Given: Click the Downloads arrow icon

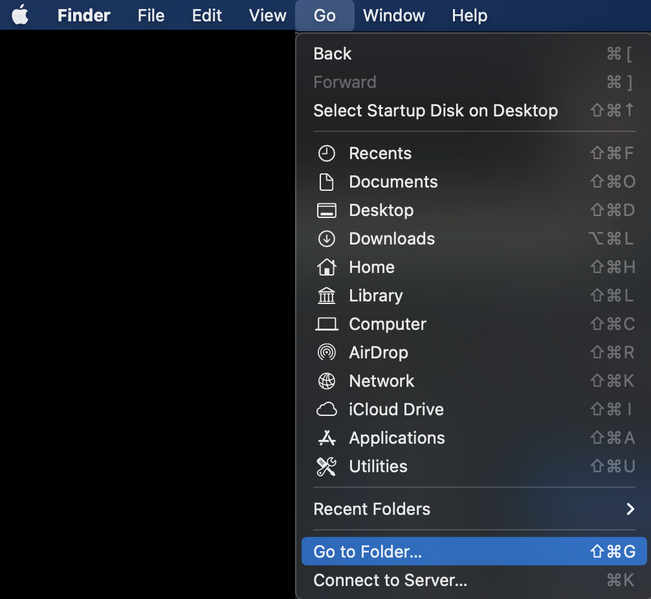Looking at the screenshot, I should [326, 239].
